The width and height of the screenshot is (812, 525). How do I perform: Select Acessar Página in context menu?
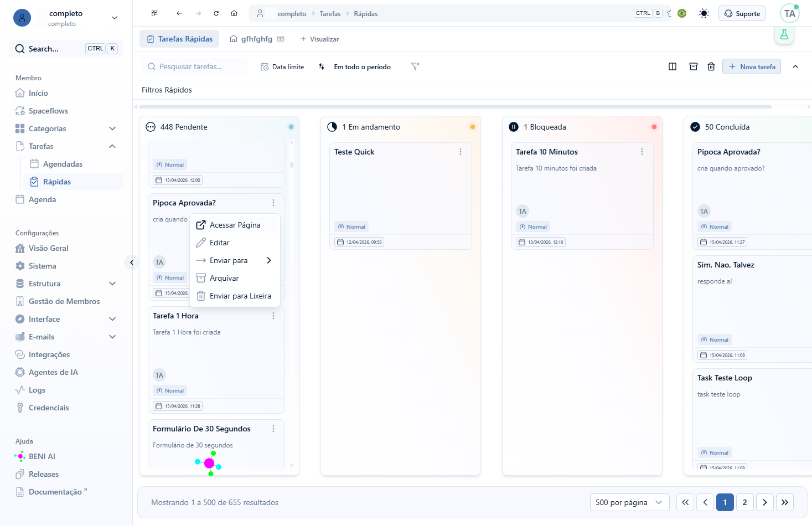coord(235,225)
